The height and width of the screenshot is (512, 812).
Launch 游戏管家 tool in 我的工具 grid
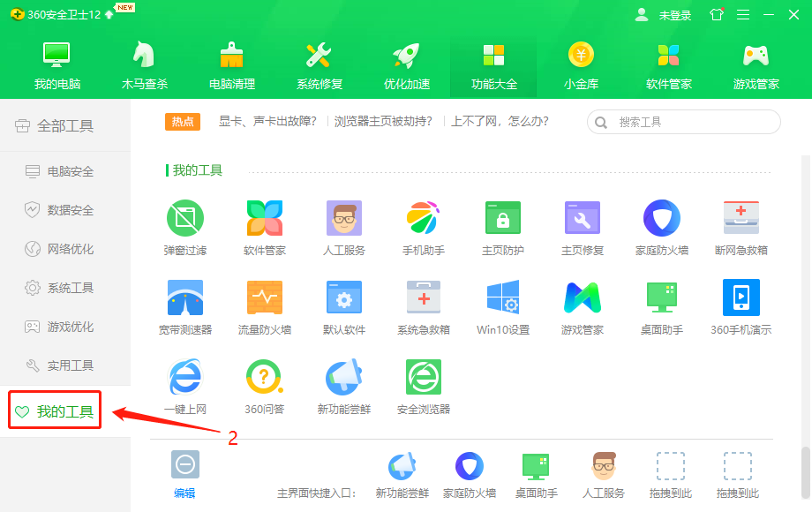pos(583,307)
